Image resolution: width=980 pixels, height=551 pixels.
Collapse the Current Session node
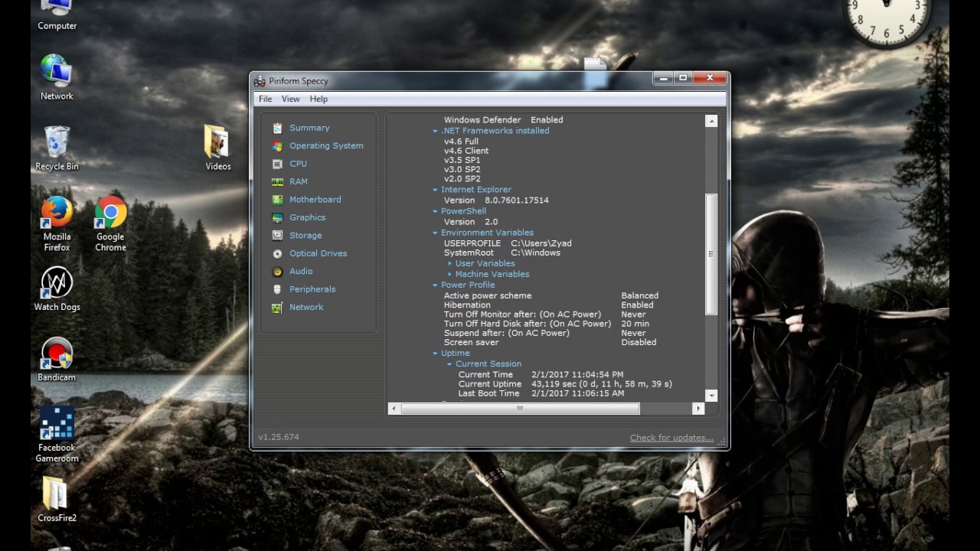(449, 364)
